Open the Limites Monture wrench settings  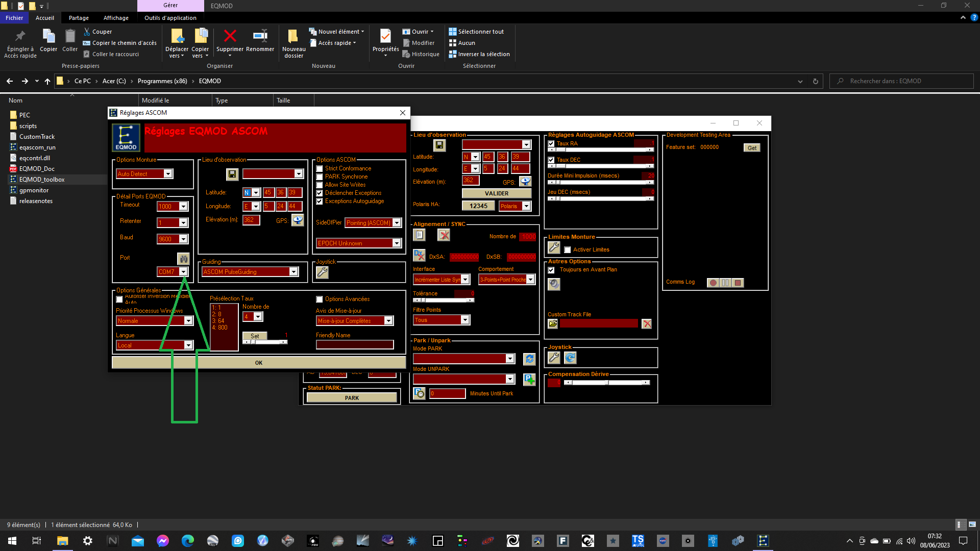click(554, 248)
